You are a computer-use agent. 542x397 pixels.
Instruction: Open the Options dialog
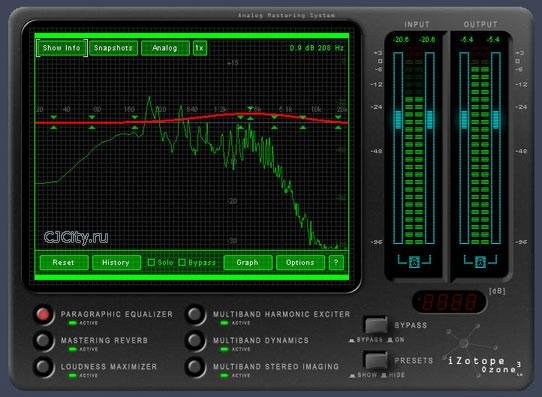coord(300,262)
